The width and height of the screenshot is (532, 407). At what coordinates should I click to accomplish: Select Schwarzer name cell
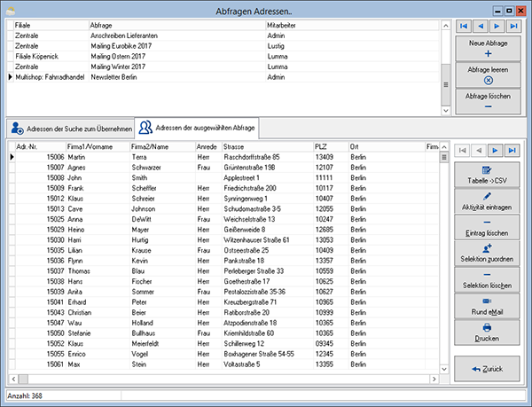point(163,168)
